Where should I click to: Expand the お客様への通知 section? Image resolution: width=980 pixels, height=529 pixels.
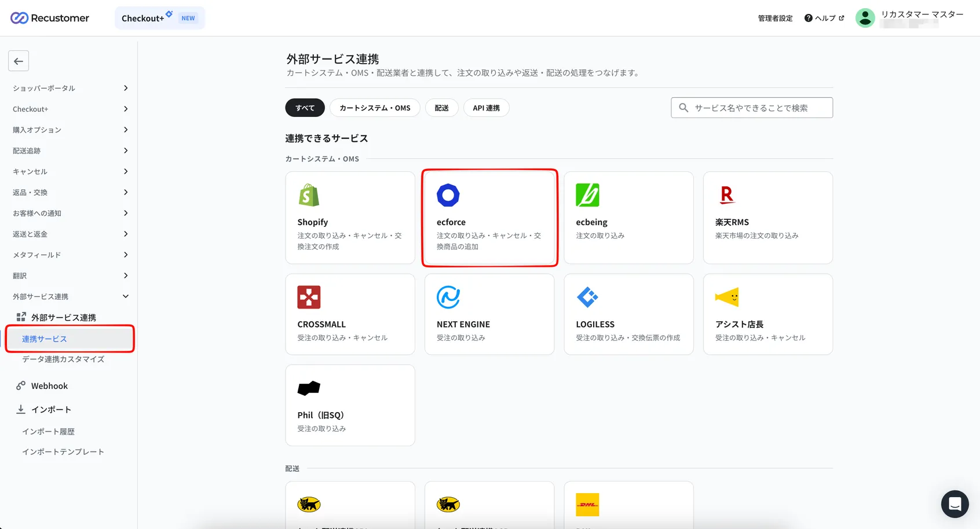70,213
